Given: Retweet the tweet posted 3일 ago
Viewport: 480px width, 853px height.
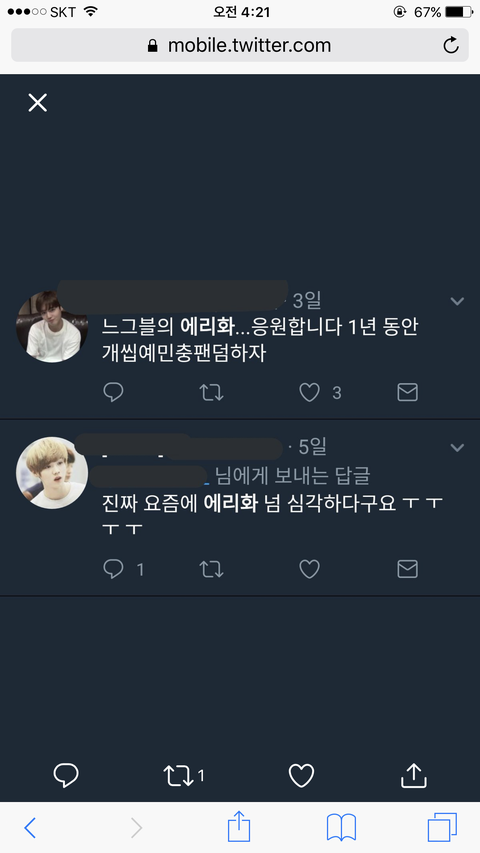Looking at the screenshot, I should 211,392.
